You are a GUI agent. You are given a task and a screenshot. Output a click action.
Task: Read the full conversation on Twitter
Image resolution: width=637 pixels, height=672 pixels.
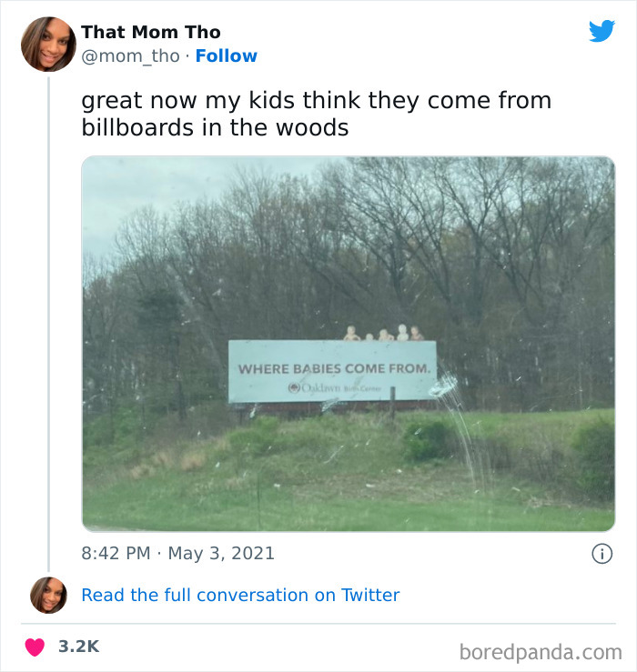pyautogui.click(x=240, y=595)
